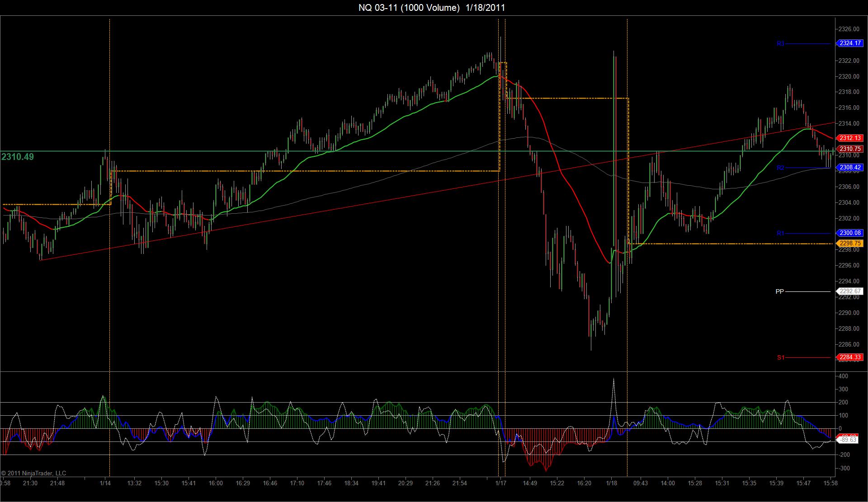Screen dimensions: 868x502
Task: Click the current price marker 2310.75
Action: (850, 149)
